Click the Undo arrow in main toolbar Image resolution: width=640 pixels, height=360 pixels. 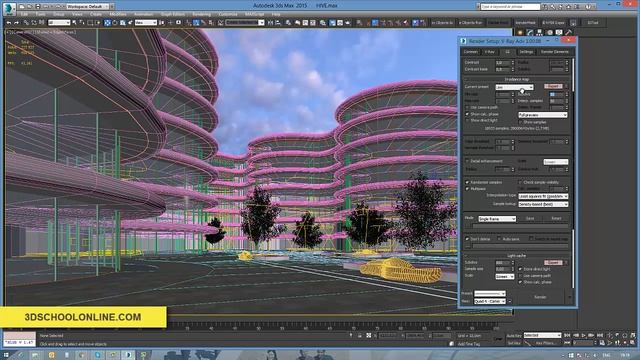point(9,22)
